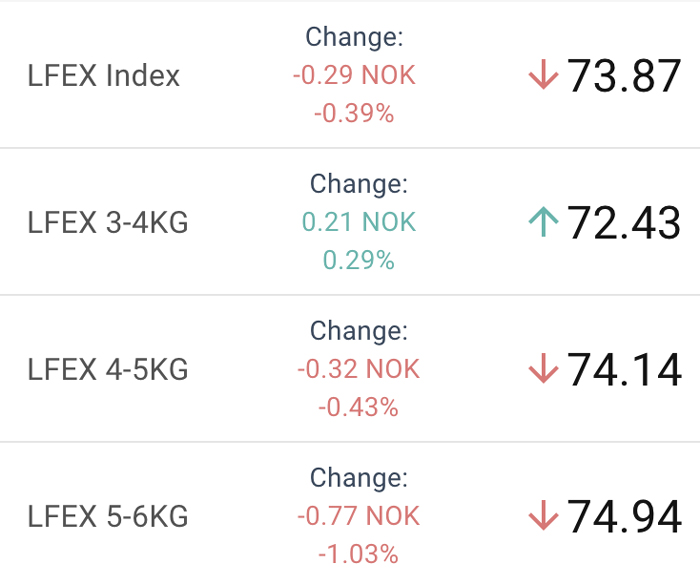This screenshot has height=585, width=700.
Task: Select the LFEX 5-6KG label
Action: click(x=108, y=516)
